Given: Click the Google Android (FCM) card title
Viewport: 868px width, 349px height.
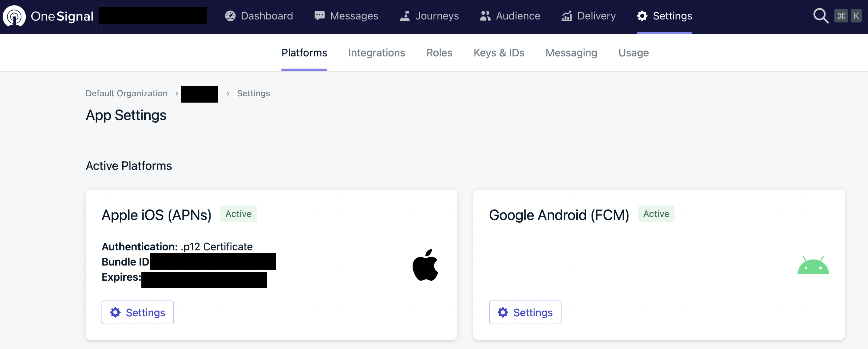Looking at the screenshot, I should pos(559,215).
